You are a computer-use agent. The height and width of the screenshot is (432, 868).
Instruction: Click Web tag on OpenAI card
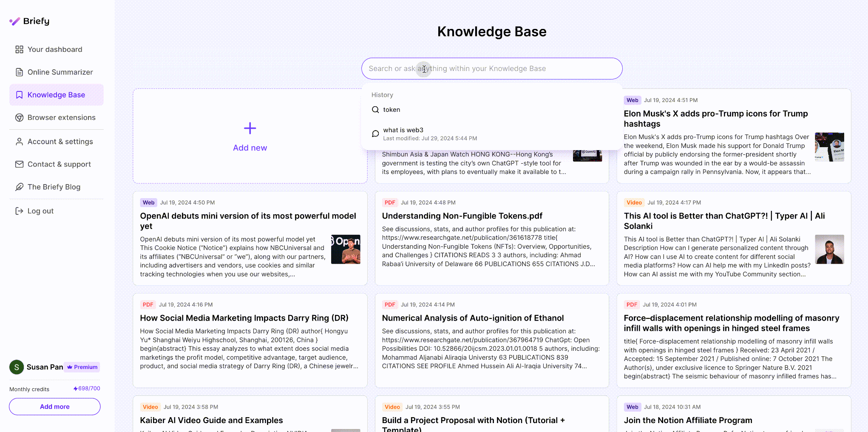(x=148, y=203)
